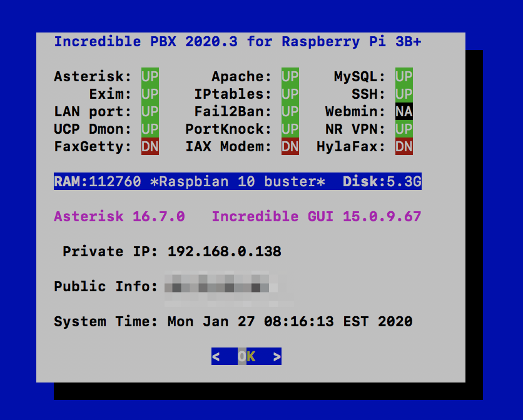The width and height of the screenshot is (523, 420).
Task: Click the 'PortKnock:' service label
Action: pos(228,129)
